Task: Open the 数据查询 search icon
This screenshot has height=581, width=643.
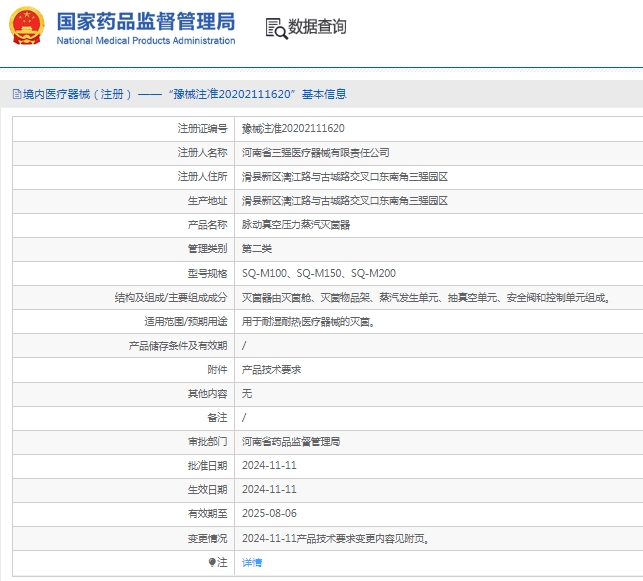Action: [x=277, y=29]
